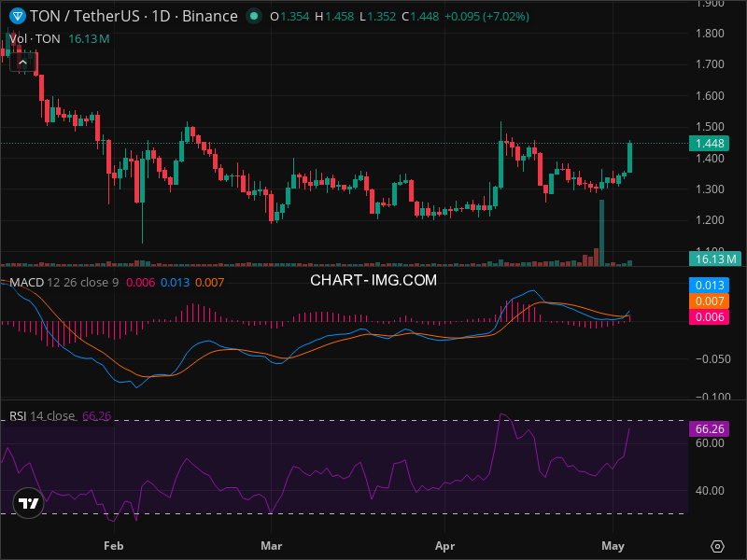Click the 60.00 RSI axis label
Screen dimensions: 747x560
[710, 442]
